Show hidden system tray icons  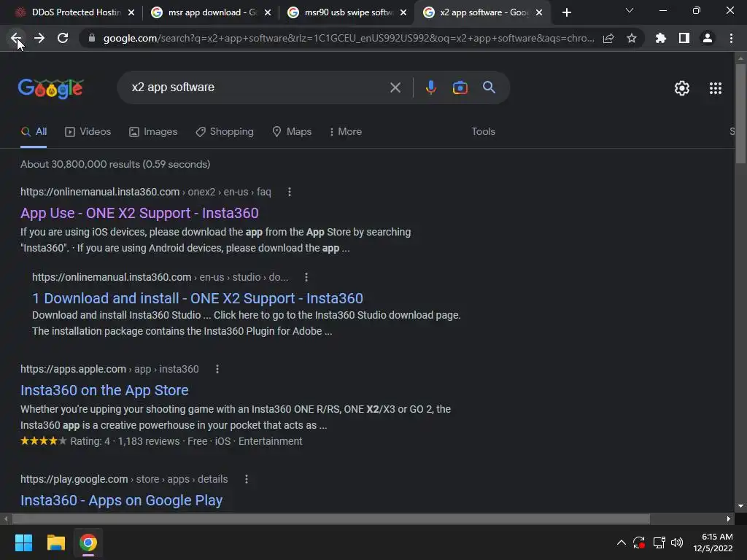(622, 542)
